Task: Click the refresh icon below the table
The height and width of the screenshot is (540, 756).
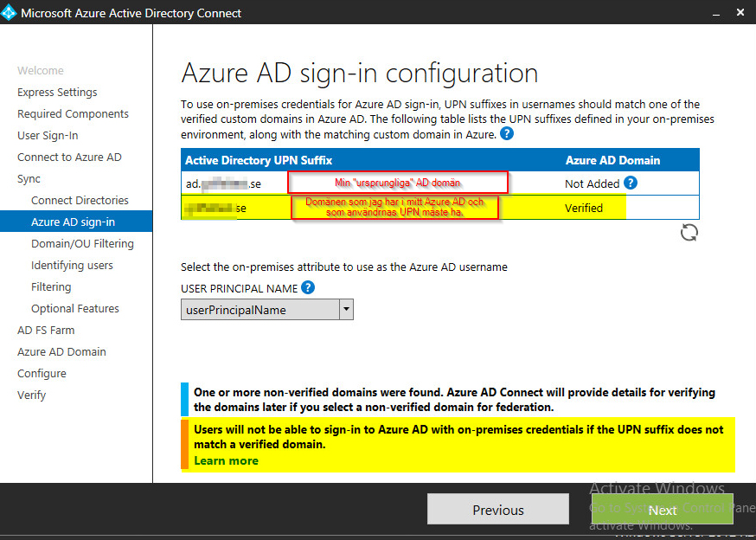Action: tap(689, 232)
